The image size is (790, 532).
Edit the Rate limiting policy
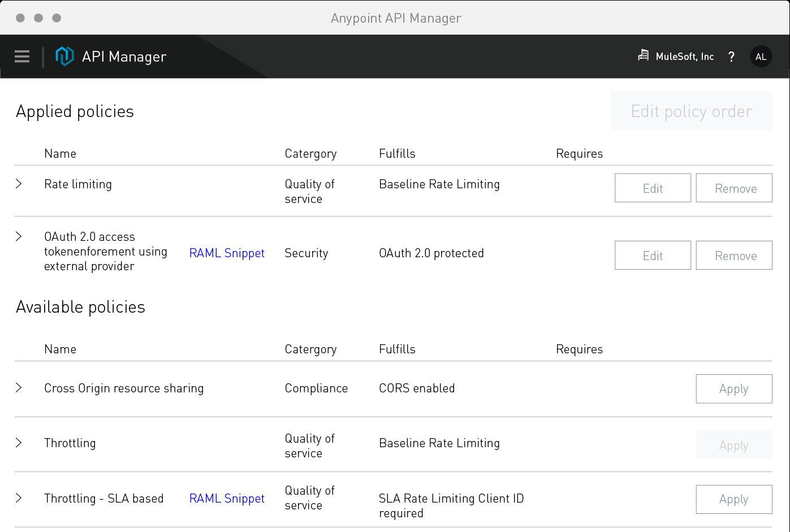[652, 188]
